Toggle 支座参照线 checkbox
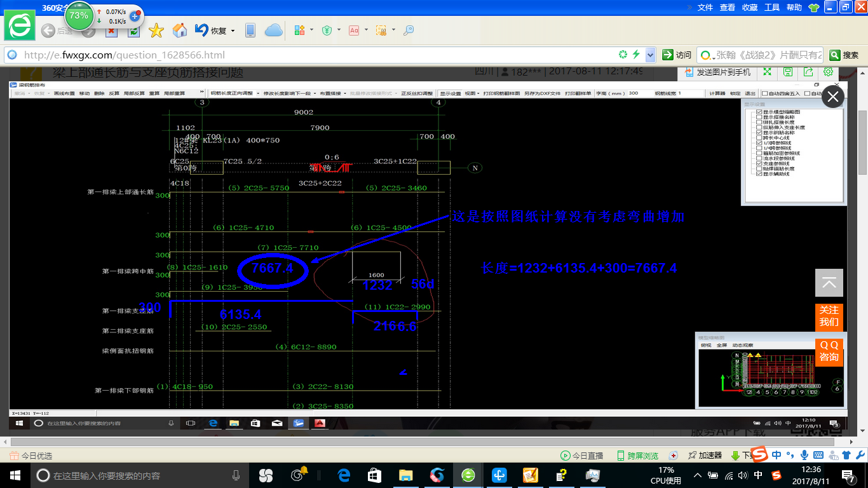Screen dimensions: 868x488 (x=759, y=163)
